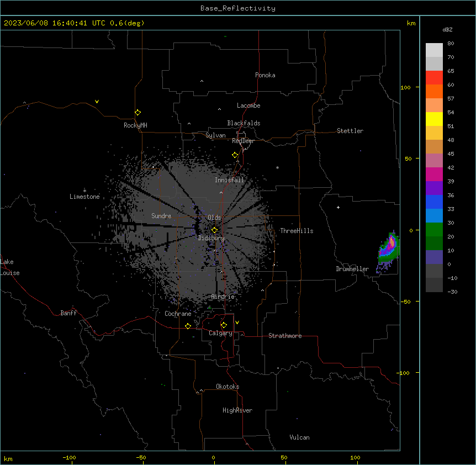Click the Stettler label

[350, 131]
